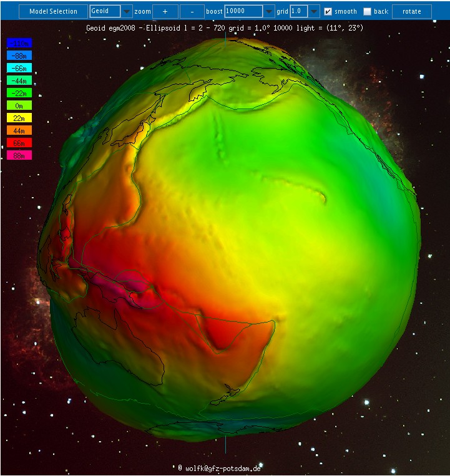Select the -110m dark blue legend swatch

tap(19, 44)
